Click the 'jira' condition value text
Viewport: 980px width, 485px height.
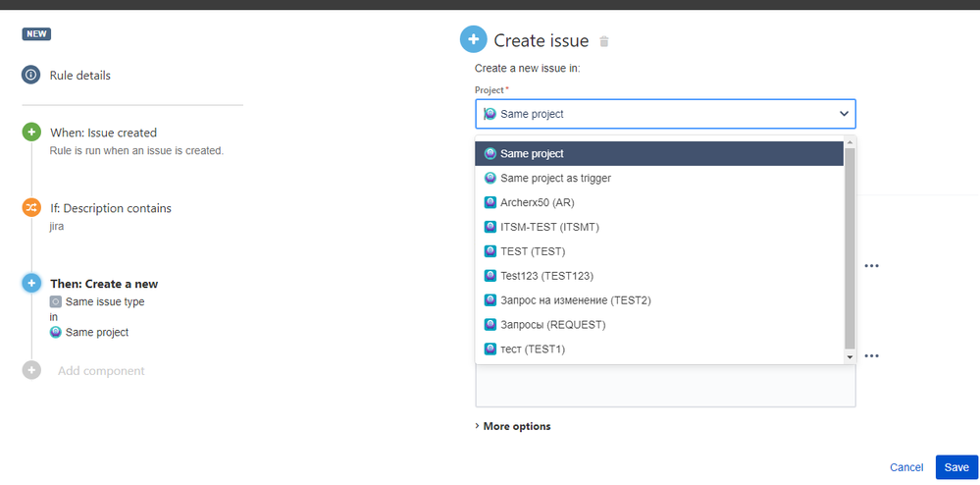56,226
